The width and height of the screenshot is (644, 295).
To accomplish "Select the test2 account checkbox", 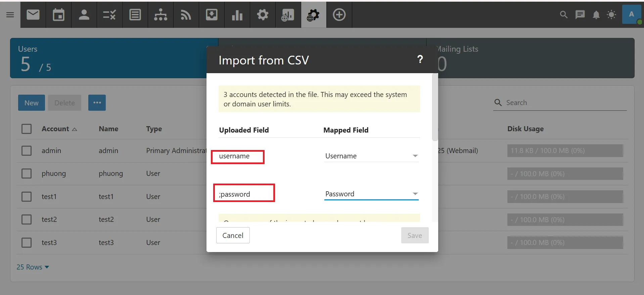I will (27, 219).
